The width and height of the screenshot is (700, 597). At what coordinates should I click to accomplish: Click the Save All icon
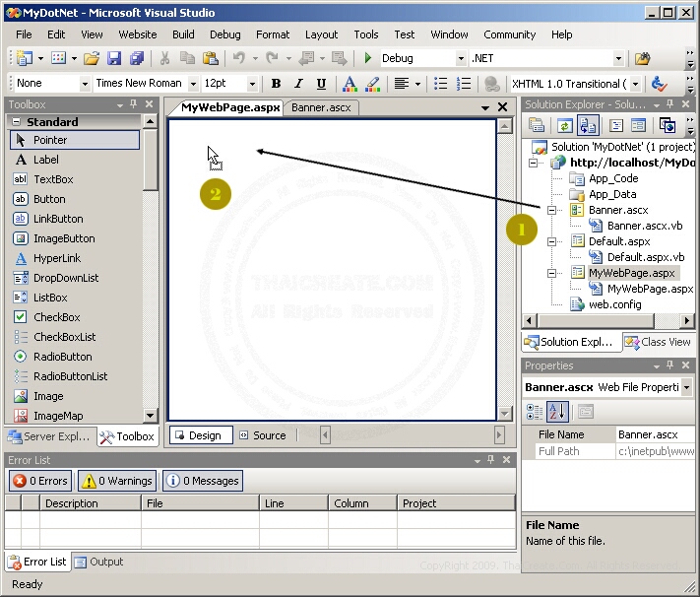click(x=136, y=58)
